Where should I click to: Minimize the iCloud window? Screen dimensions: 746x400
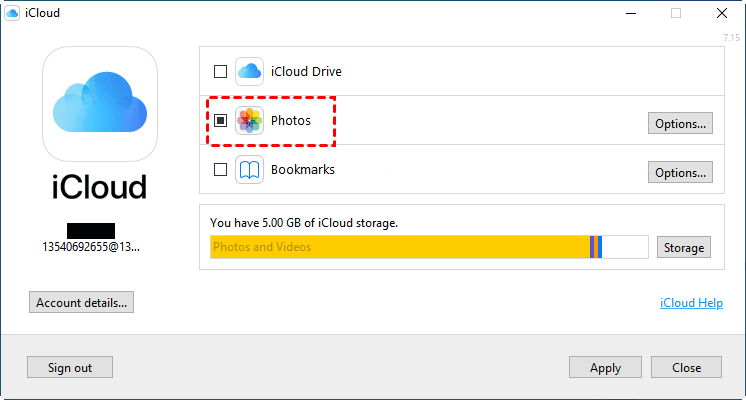630,13
